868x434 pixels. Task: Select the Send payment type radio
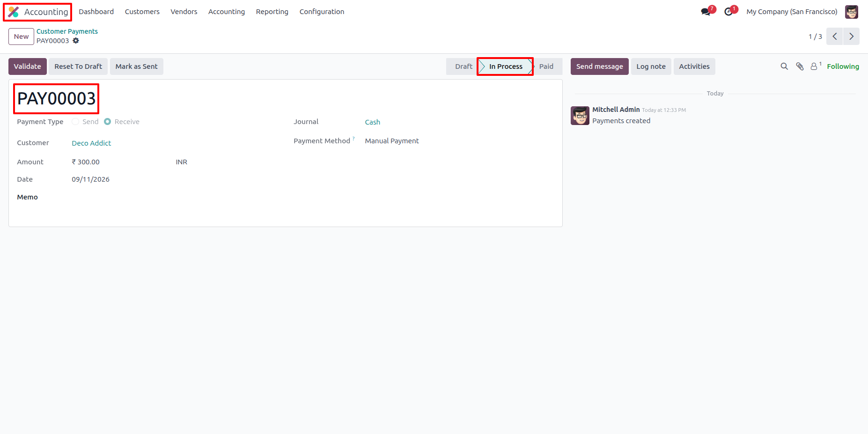coord(75,122)
